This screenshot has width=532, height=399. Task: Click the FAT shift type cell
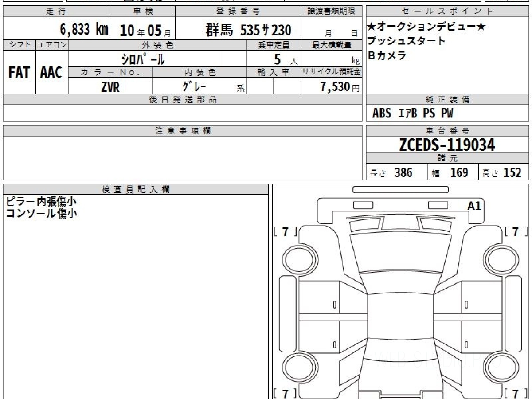tap(19, 73)
